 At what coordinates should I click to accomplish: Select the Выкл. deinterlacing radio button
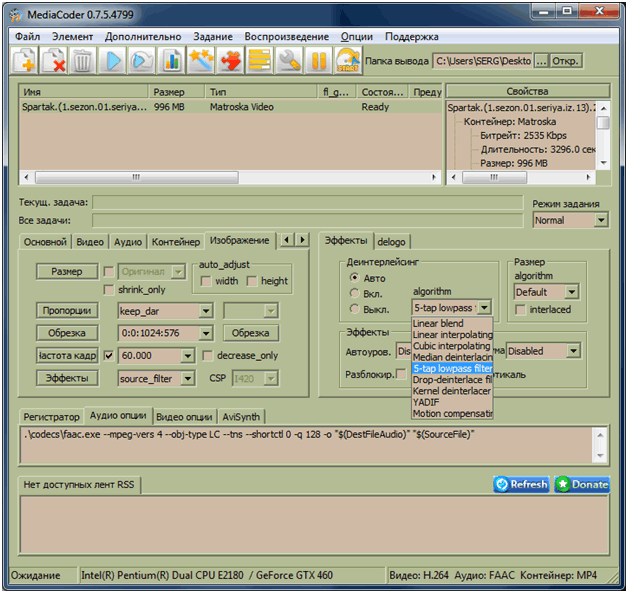point(354,309)
